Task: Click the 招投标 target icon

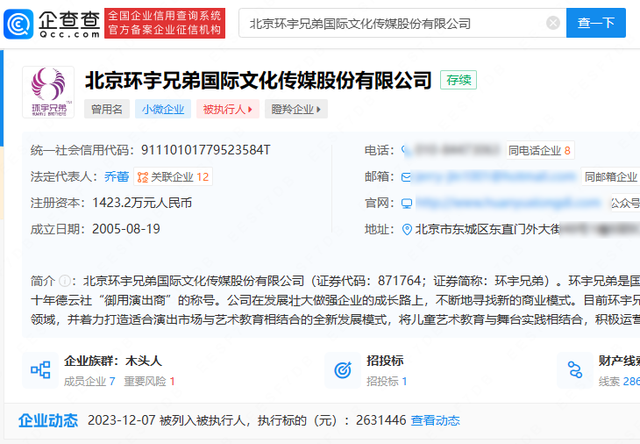Action: point(342,370)
